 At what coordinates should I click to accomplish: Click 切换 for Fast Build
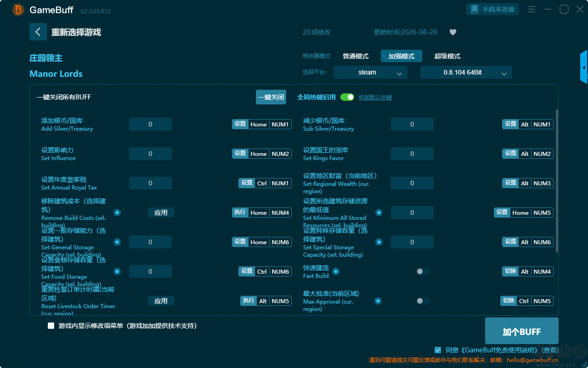[x=510, y=271]
